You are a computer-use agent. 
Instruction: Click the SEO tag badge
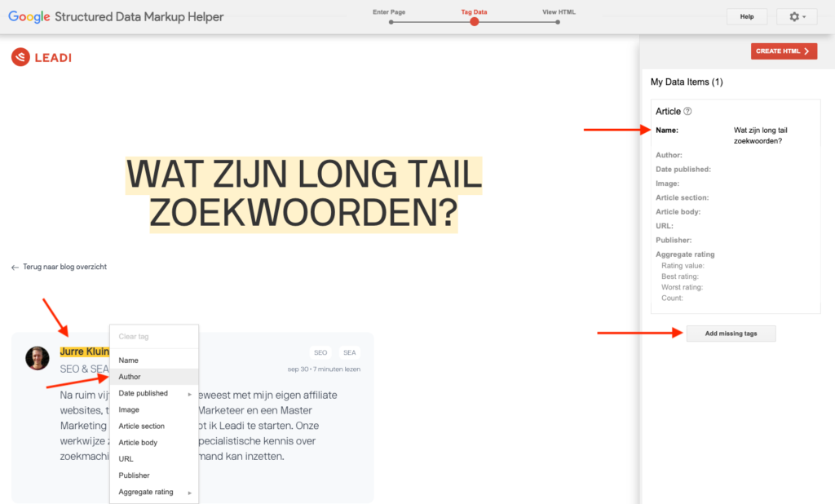point(320,352)
